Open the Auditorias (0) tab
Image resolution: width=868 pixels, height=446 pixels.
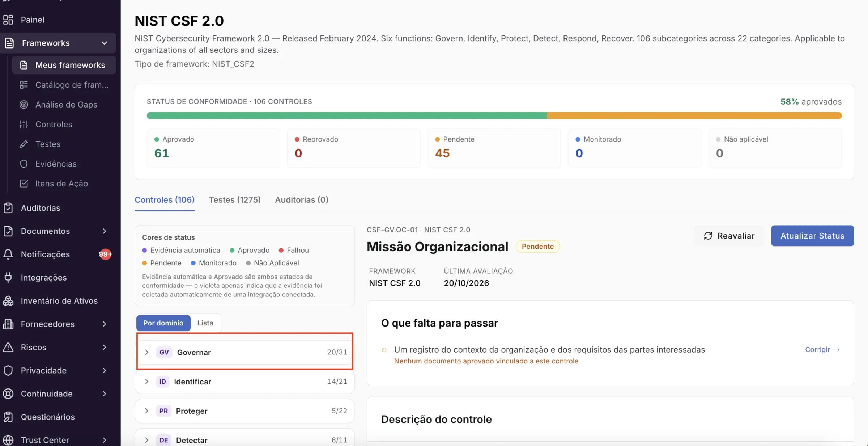(302, 200)
